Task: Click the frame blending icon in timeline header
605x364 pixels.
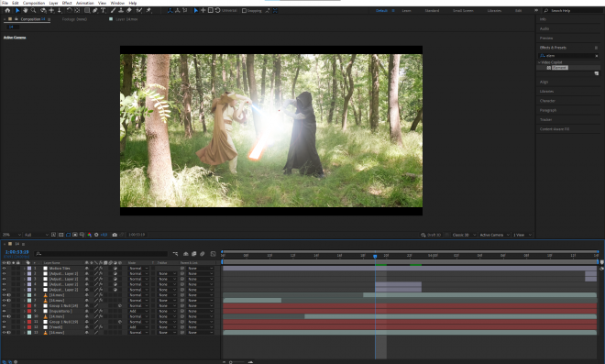Action: (193, 254)
